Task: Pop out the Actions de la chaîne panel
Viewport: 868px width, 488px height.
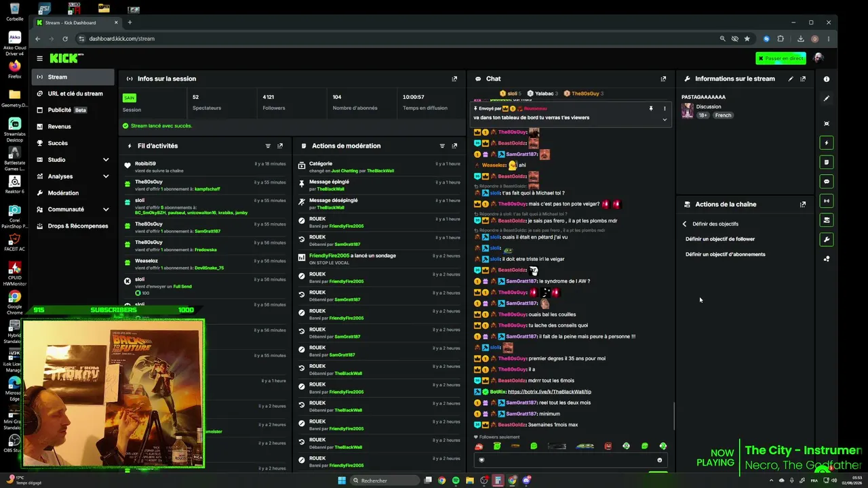Action: pos(803,204)
